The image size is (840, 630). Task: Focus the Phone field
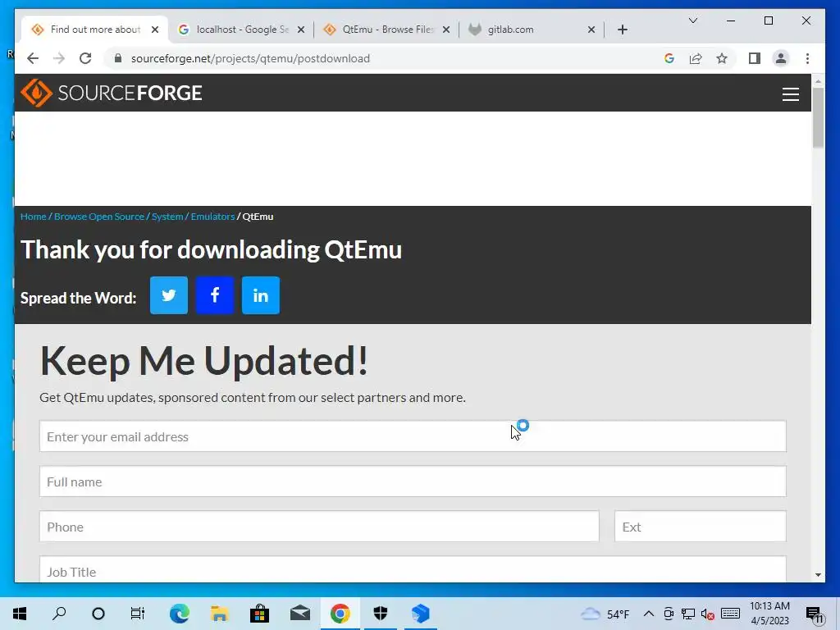coord(319,526)
